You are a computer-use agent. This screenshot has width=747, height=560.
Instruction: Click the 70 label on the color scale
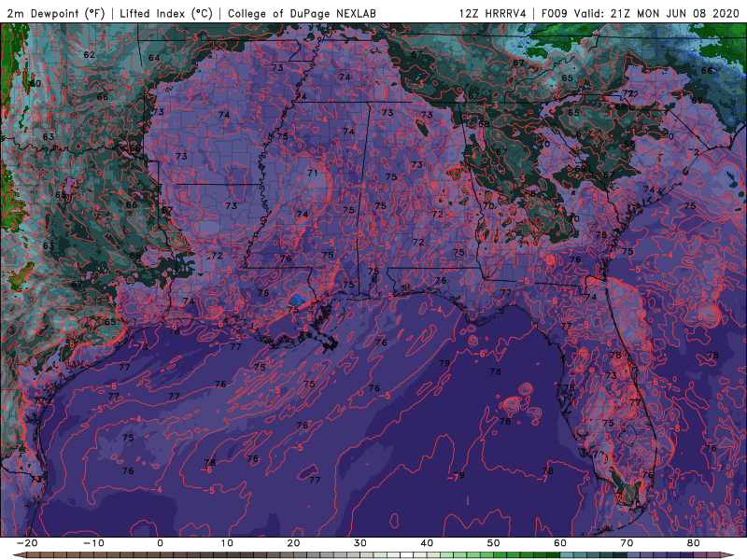pos(627,543)
